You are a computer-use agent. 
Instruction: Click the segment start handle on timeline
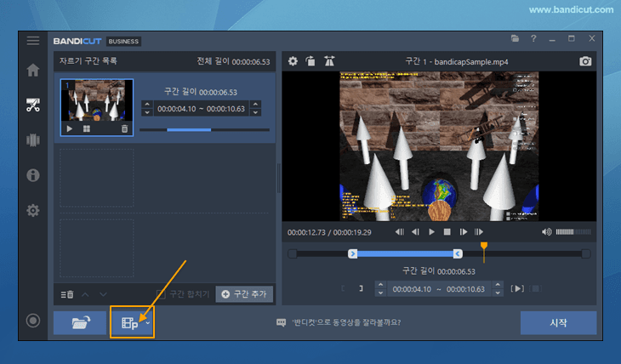pyautogui.click(x=352, y=253)
